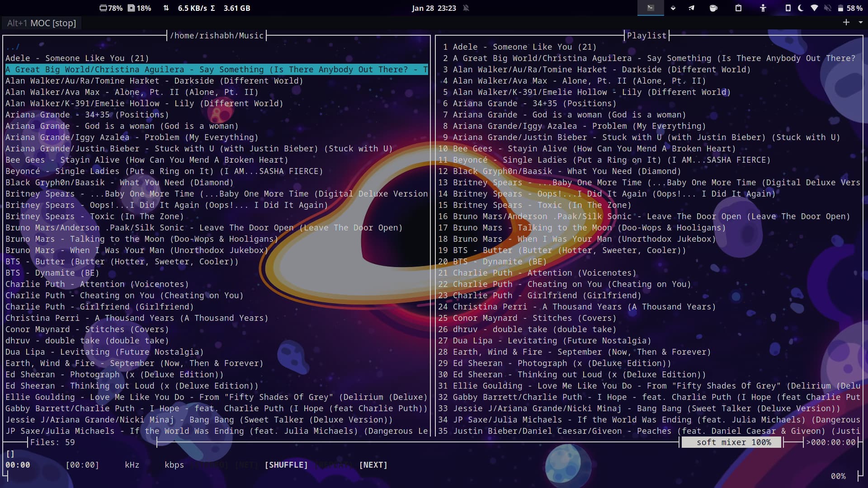
Task: Select playlist item 24 A Thousand Years
Action: coord(577,307)
